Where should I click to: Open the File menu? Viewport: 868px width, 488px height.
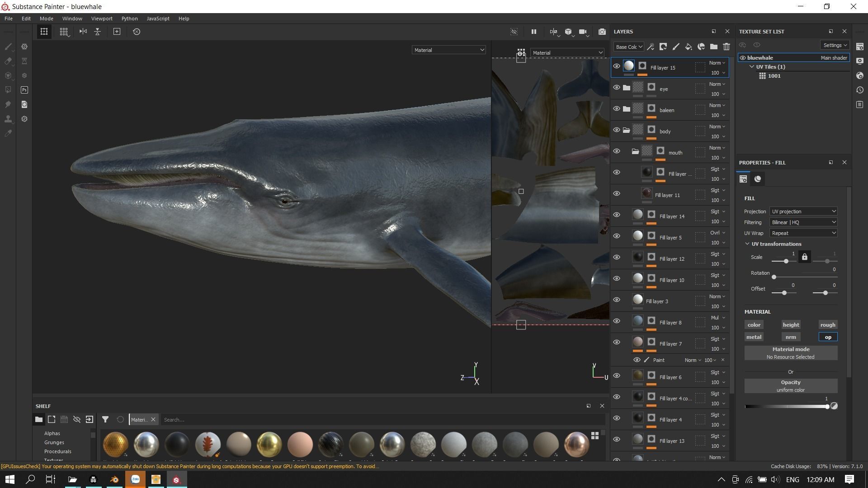point(9,19)
